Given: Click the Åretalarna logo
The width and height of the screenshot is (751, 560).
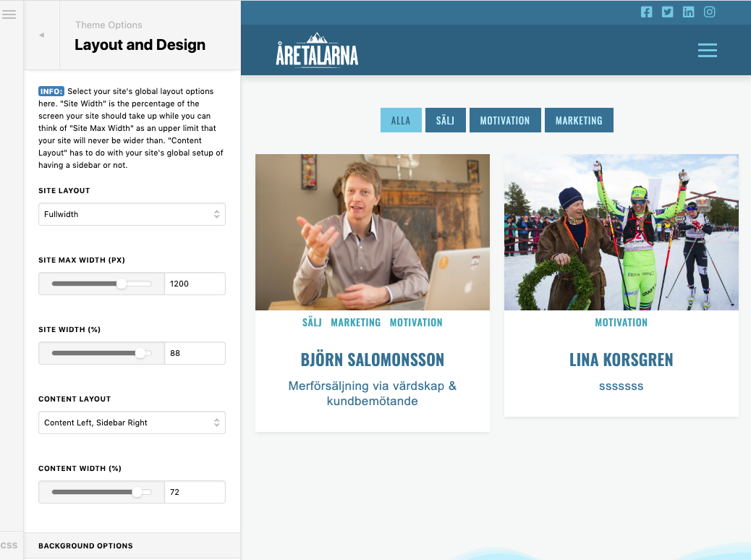Looking at the screenshot, I should click(x=317, y=51).
